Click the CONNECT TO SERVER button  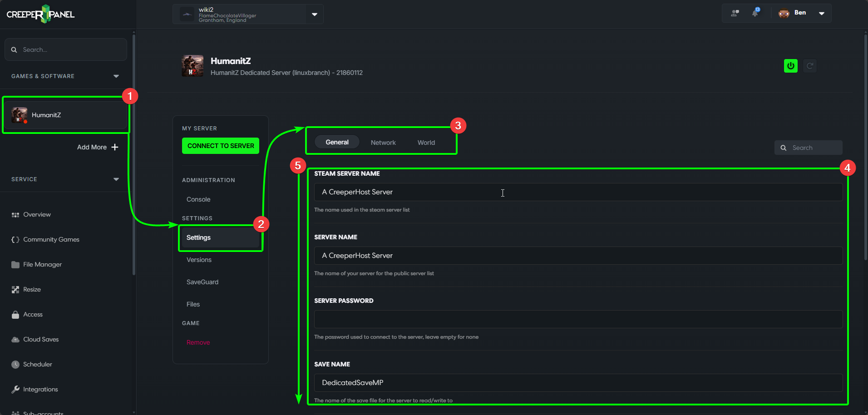(x=220, y=146)
